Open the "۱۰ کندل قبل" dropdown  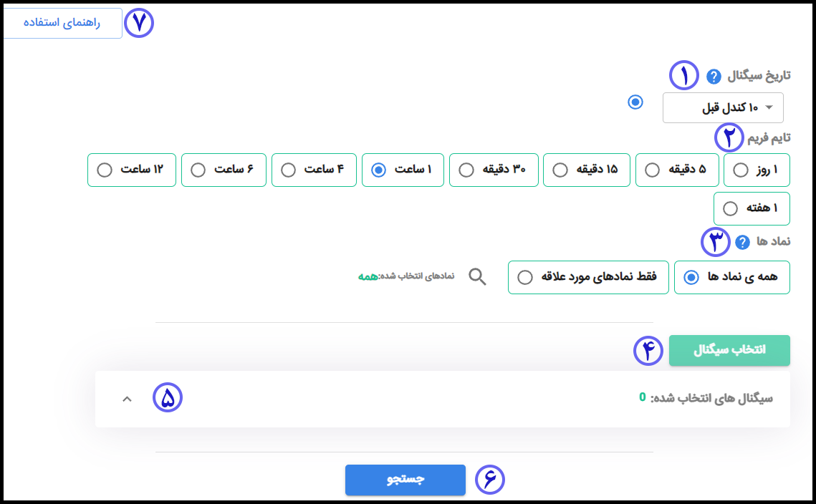pos(722,107)
